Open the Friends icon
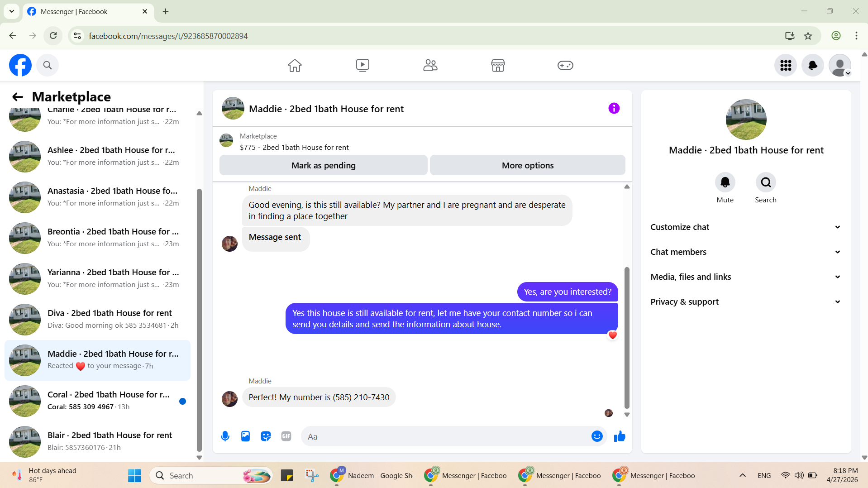The width and height of the screenshot is (868, 488). click(x=430, y=65)
